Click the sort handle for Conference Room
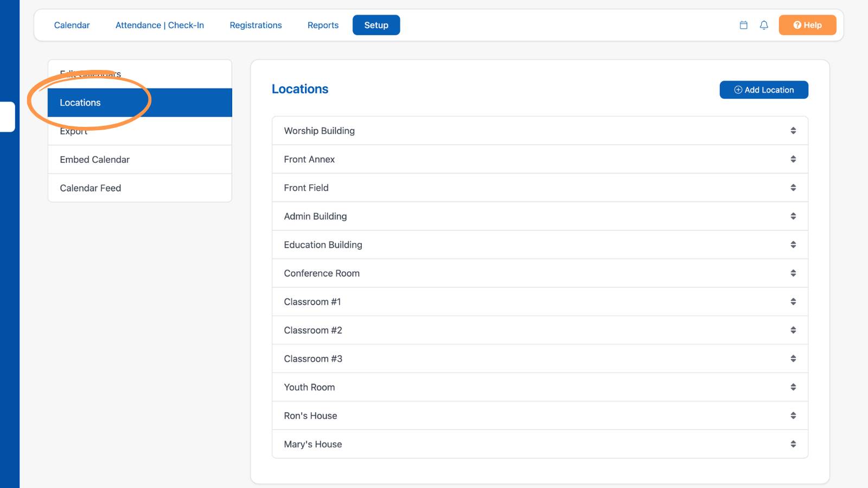This screenshot has width=868, height=488. (x=793, y=273)
